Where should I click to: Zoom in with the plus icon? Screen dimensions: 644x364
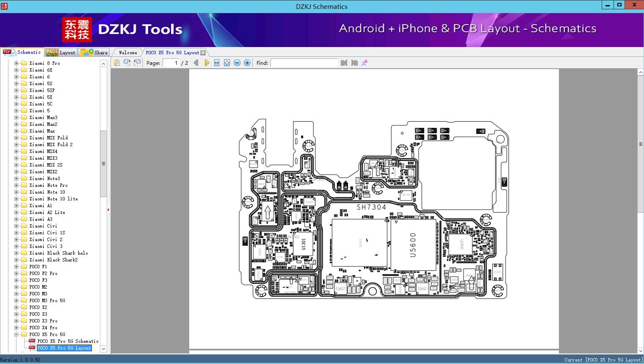(x=247, y=63)
